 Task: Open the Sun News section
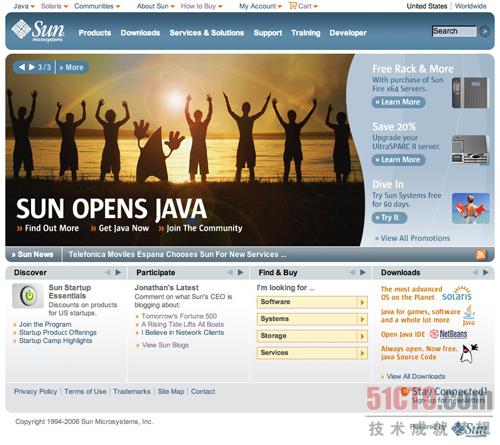click(x=33, y=254)
